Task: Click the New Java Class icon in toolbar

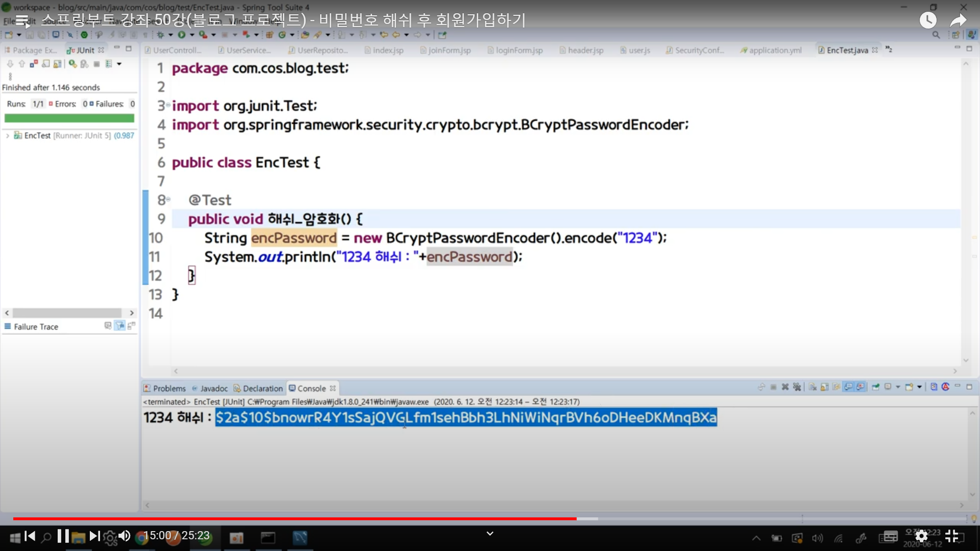Action: pyautogui.click(x=282, y=35)
